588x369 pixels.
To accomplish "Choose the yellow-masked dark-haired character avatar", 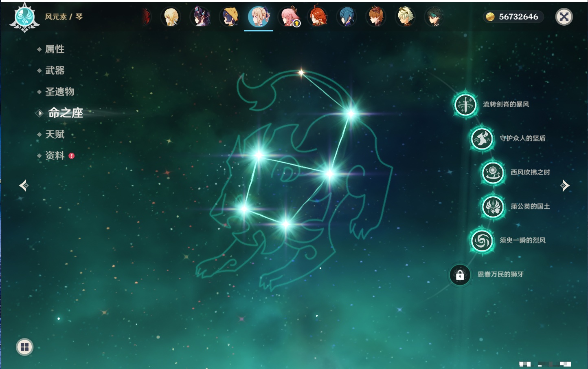I will 230,17.
